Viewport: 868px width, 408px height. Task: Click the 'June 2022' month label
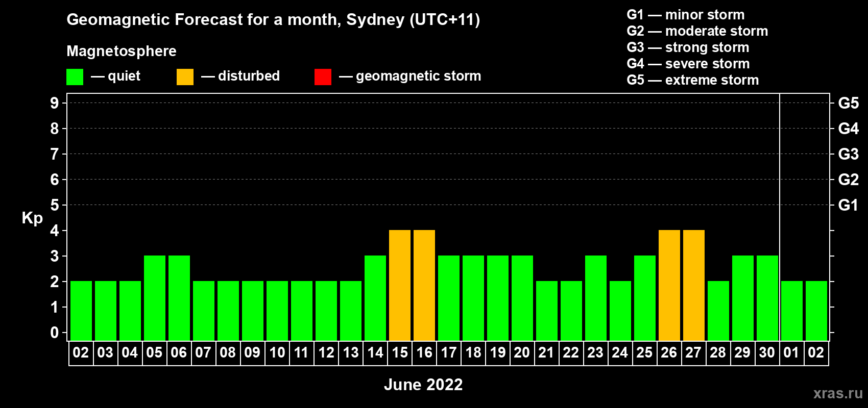[x=423, y=385]
